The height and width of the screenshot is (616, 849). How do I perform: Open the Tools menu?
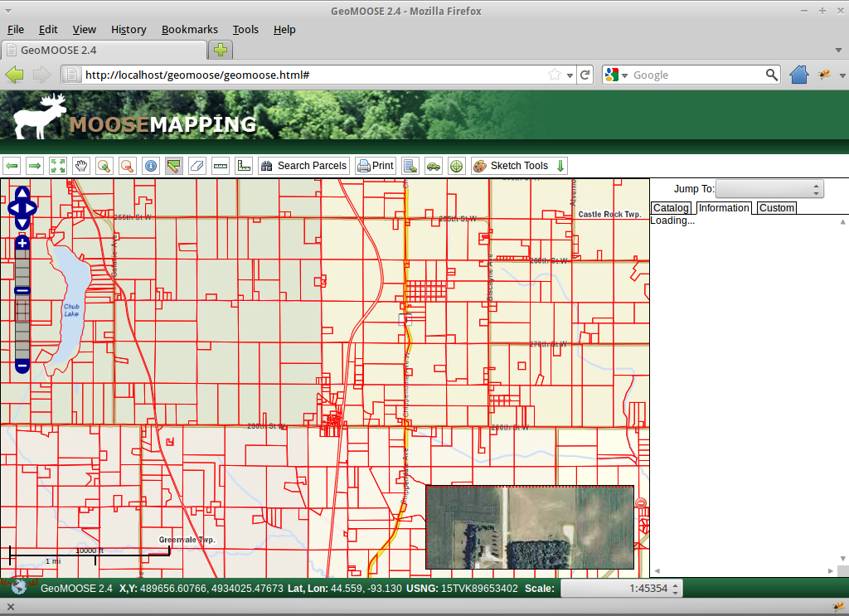[x=245, y=30]
